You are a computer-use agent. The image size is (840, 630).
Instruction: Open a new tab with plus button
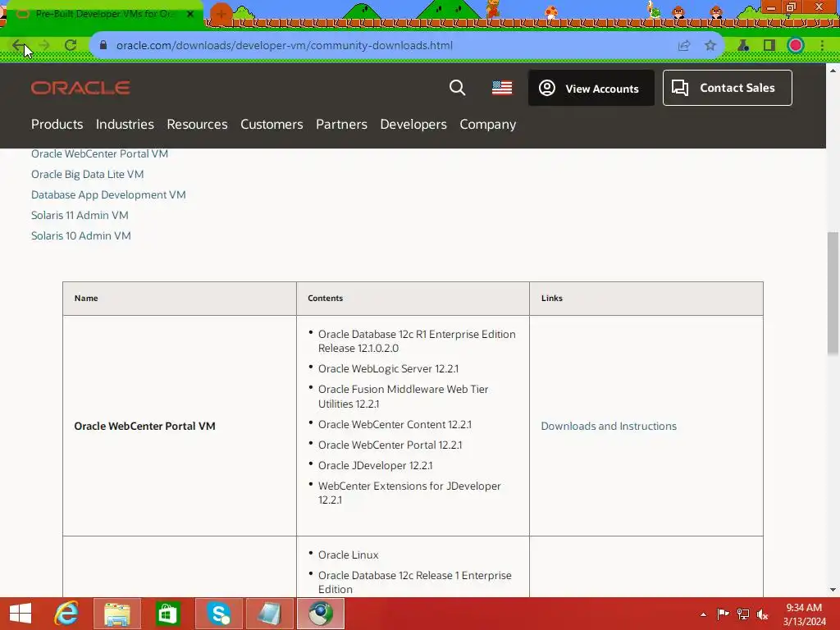[221, 14]
